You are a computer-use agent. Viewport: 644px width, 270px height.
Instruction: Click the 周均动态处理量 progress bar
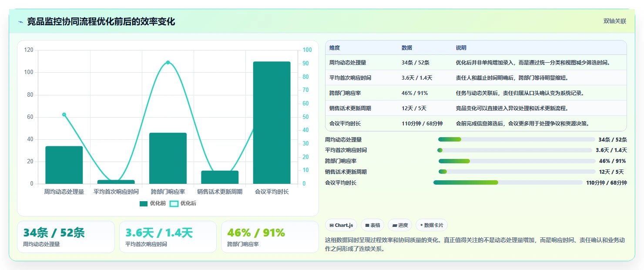[517, 139]
